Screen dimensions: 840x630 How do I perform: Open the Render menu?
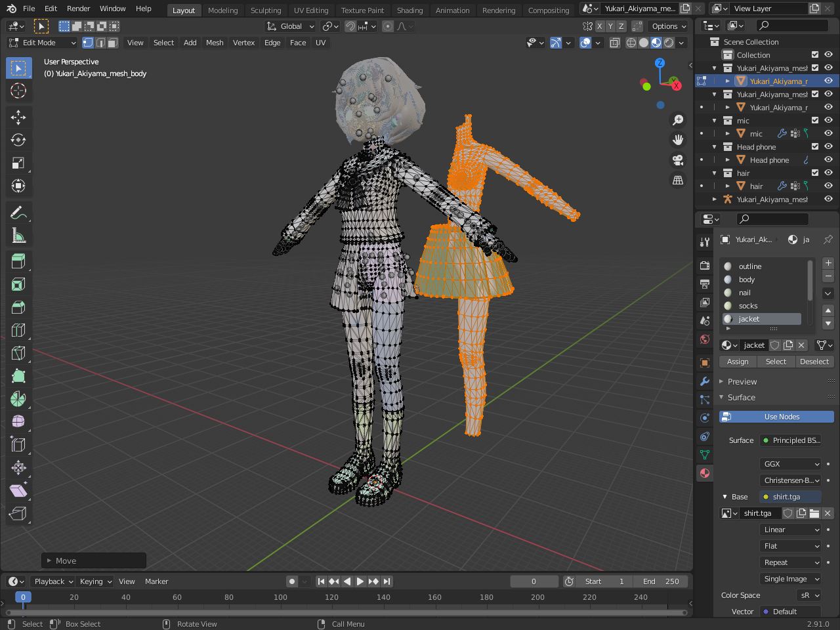tap(78, 9)
